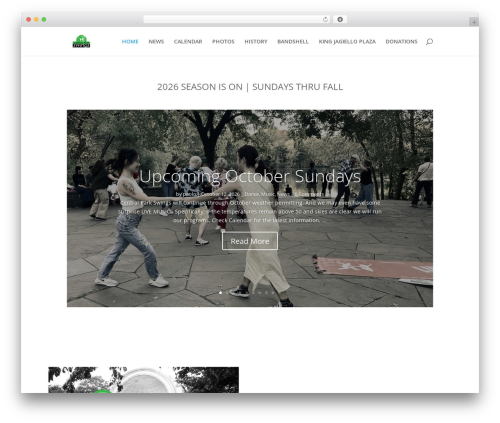Open a new tab with the plus button
Image resolution: width=500 pixels, height=423 pixels.
point(474,22)
